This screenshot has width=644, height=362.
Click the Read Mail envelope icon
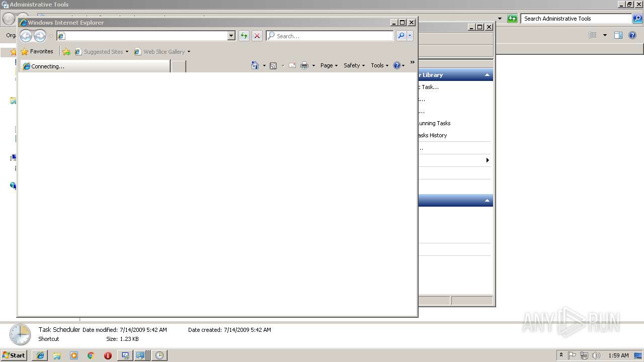292,65
